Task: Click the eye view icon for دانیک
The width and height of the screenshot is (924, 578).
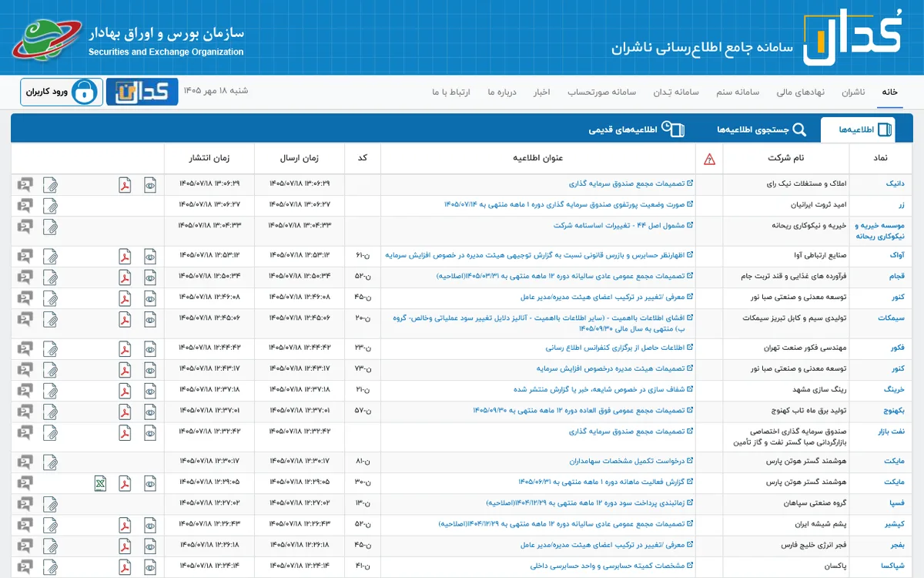Action: [x=150, y=185]
